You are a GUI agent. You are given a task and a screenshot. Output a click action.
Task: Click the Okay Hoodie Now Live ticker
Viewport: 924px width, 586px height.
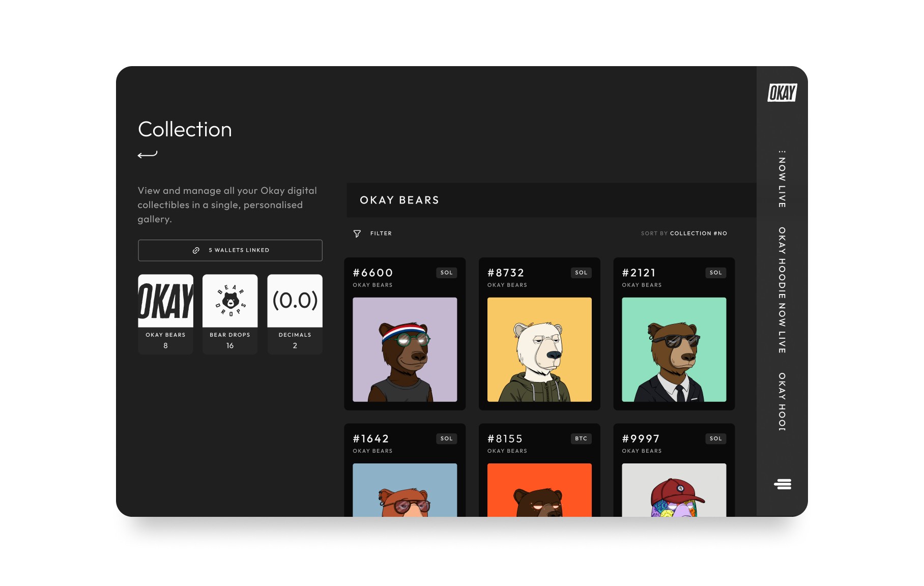pyautogui.click(x=783, y=290)
